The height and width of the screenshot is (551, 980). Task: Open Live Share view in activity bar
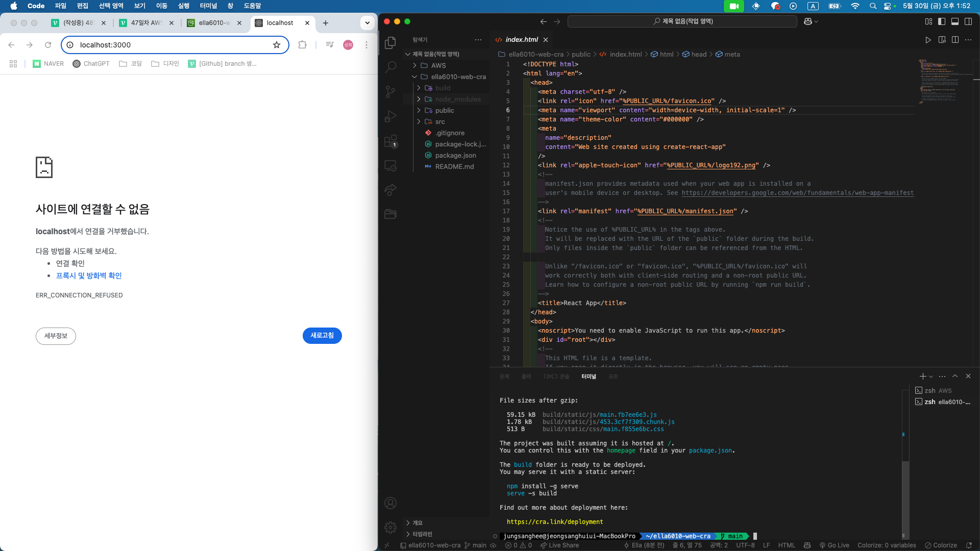(x=390, y=190)
